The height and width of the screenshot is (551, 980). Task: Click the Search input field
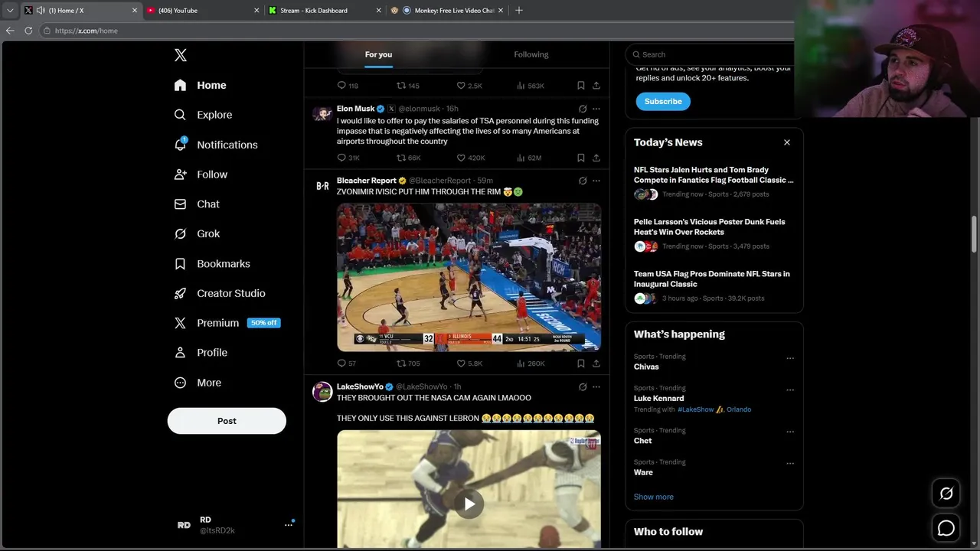pyautogui.click(x=714, y=54)
